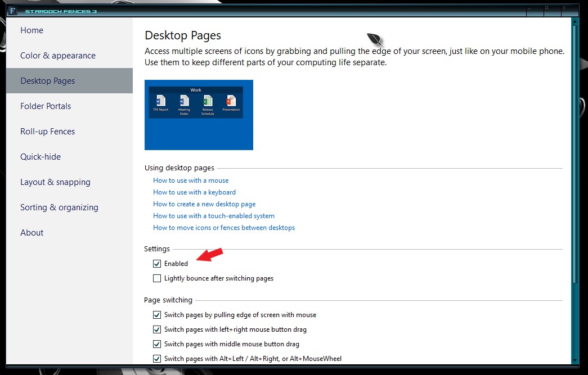Screen dimensions: 588x375
Task: Click the Fences app icon in title bar
Action: click(12, 11)
